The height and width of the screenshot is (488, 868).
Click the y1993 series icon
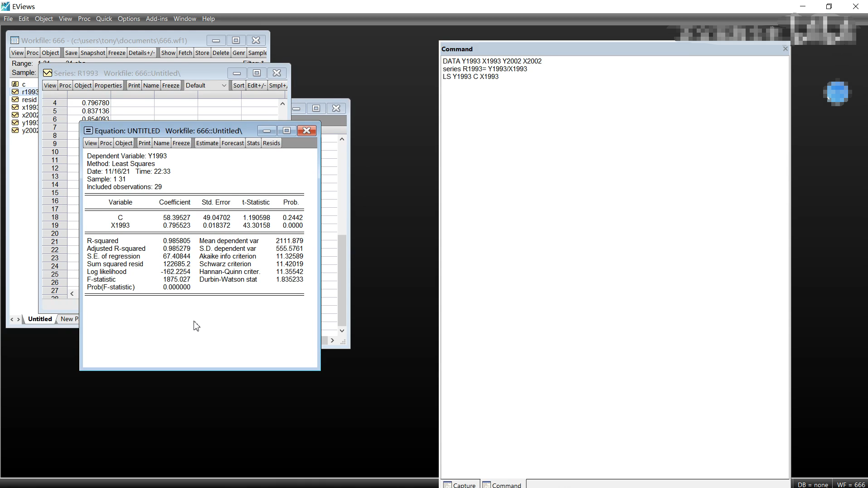[x=15, y=123]
